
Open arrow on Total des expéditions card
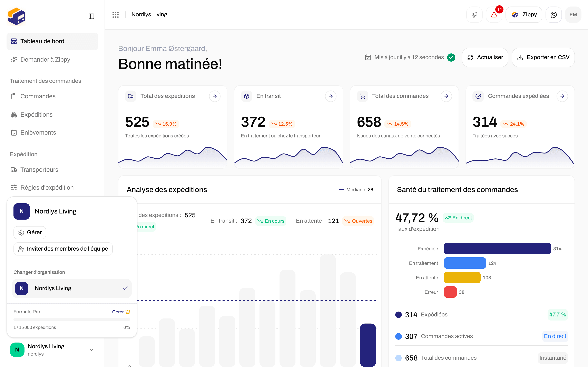click(x=215, y=96)
